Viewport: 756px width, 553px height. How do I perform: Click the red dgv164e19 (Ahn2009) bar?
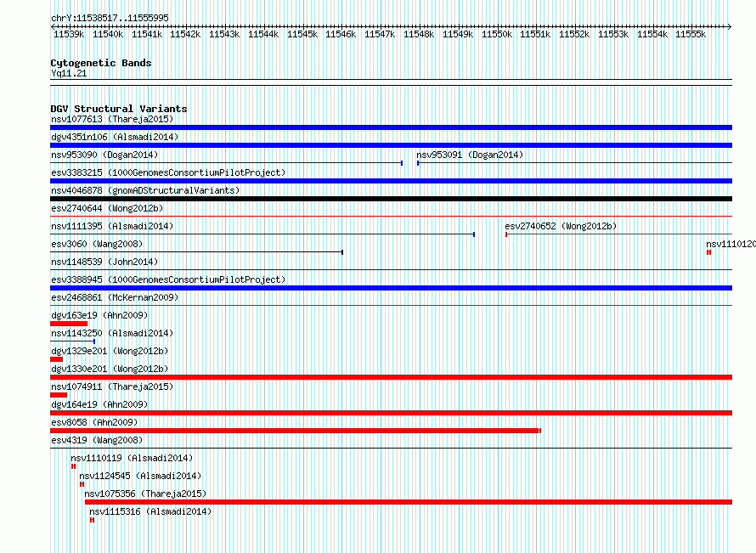coord(391,413)
